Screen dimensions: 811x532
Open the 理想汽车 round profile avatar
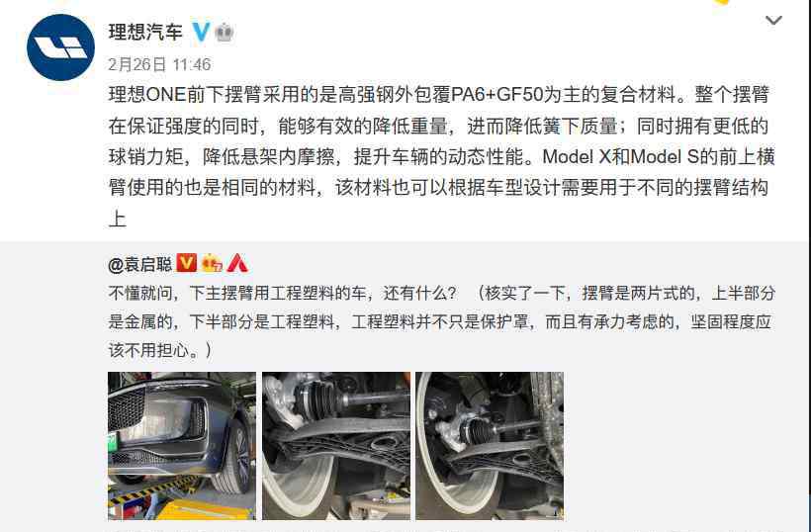click(x=60, y=47)
